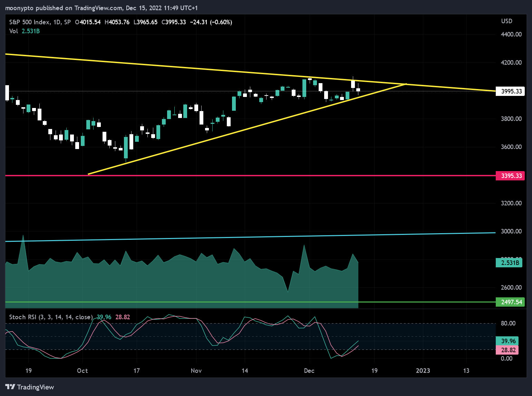The width and height of the screenshot is (532, 396).
Task: Click the '14' date axis label
Action: (245, 371)
